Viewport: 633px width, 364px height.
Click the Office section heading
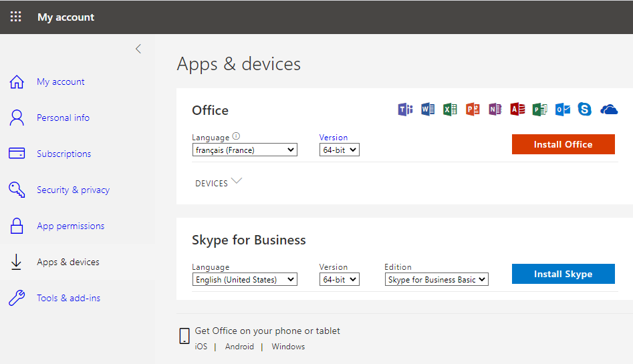(210, 110)
